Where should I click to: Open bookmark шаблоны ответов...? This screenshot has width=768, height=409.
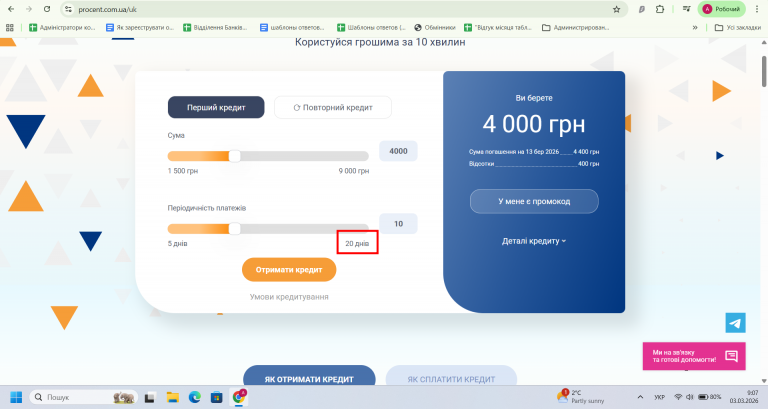pos(292,27)
